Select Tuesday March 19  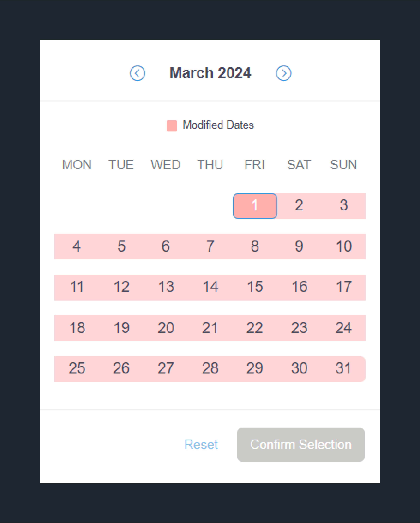[x=121, y=328]
